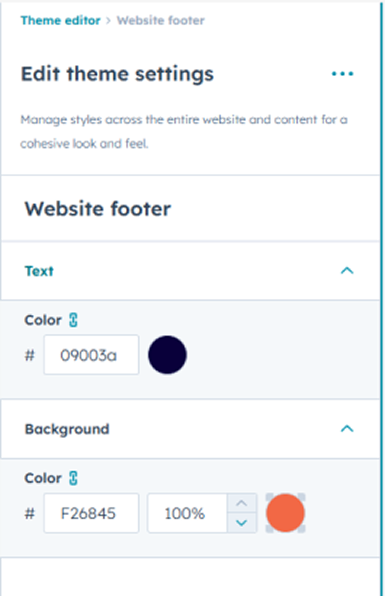
Task: Open the three-dot more options menu
Action: (342, 74)
